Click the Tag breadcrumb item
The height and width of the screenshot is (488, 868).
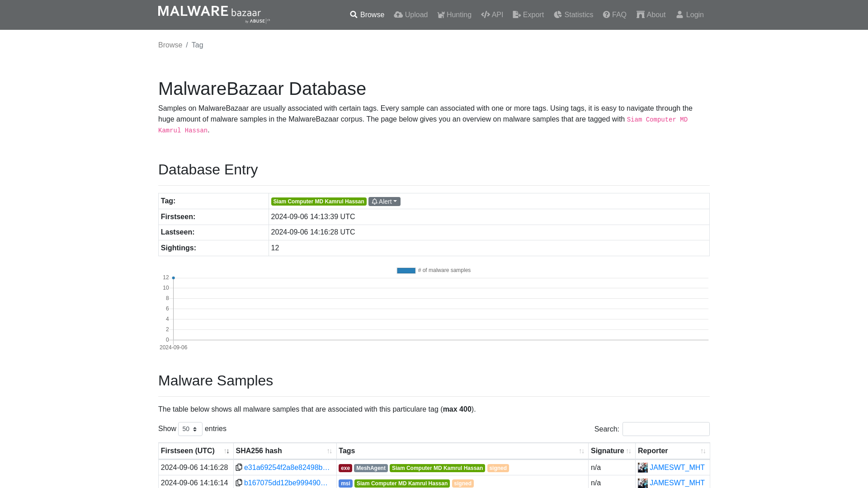coord(197,45)
